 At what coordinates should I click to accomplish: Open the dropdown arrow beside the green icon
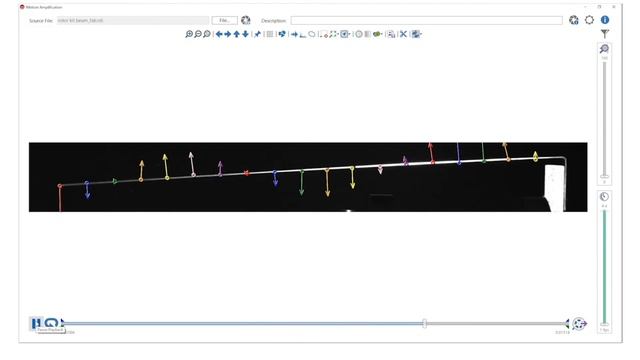(x=381, y=34)
